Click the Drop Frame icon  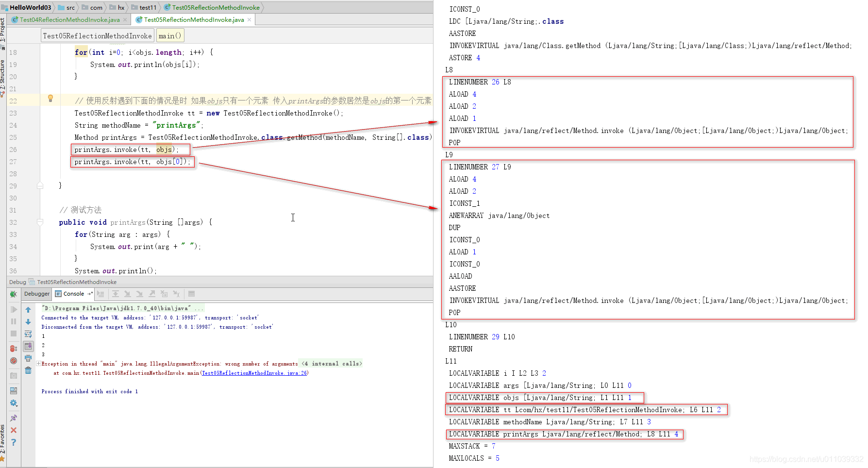164,294
